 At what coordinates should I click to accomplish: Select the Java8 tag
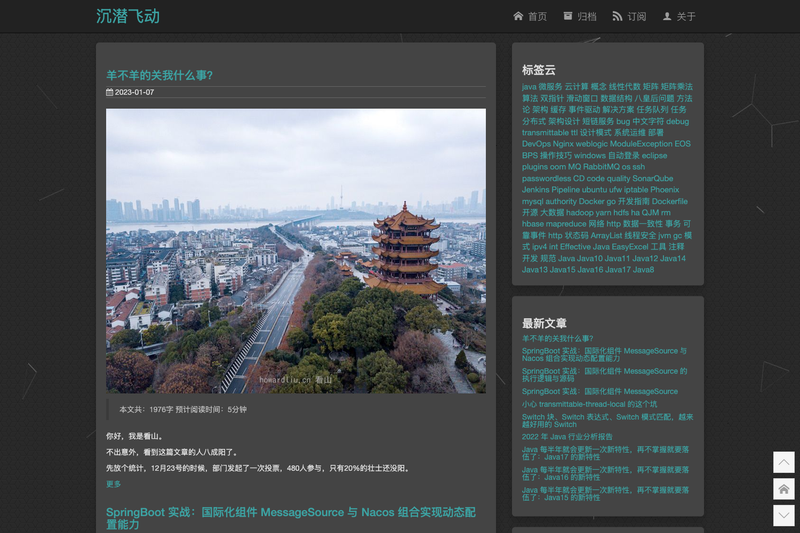[643, 270]
